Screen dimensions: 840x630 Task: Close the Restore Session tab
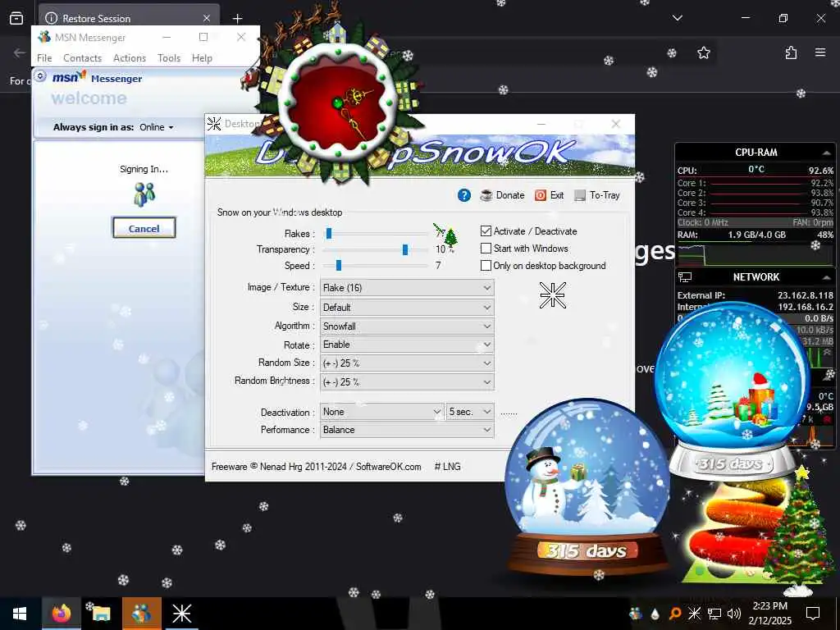206,18
